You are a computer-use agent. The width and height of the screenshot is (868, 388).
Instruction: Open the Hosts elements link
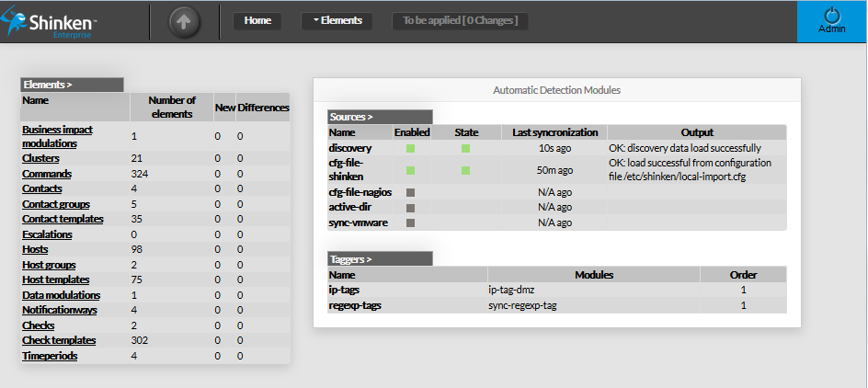click(x=35, y=249)
